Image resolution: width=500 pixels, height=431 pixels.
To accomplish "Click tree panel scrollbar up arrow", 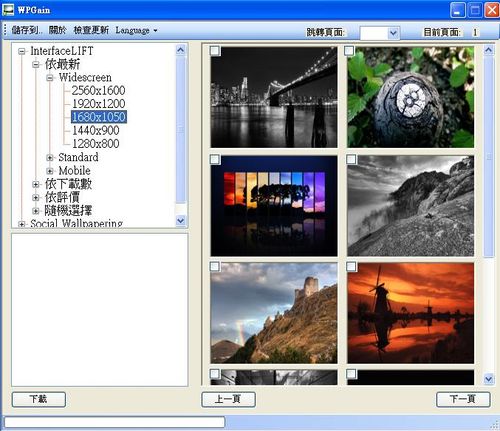I will point(180,50).
